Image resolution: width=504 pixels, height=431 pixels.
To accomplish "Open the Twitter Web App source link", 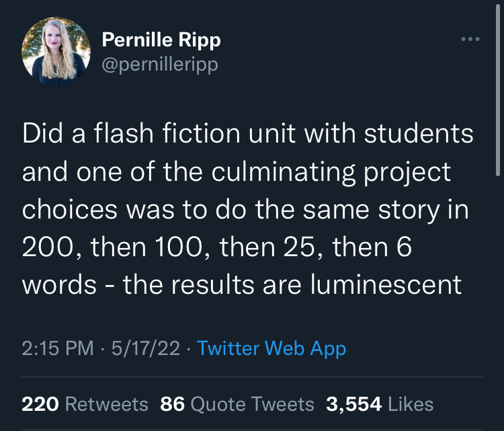I will [x=271, y=348].
